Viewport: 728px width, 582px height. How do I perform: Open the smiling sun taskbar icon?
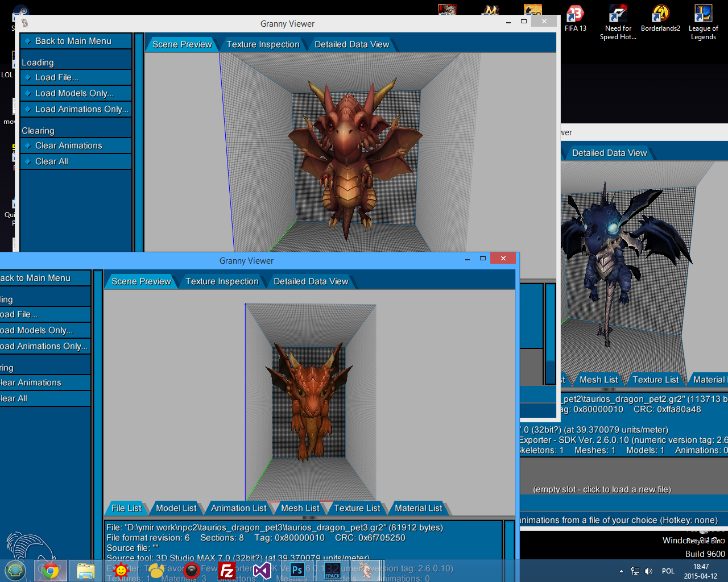tap(121, 571)
